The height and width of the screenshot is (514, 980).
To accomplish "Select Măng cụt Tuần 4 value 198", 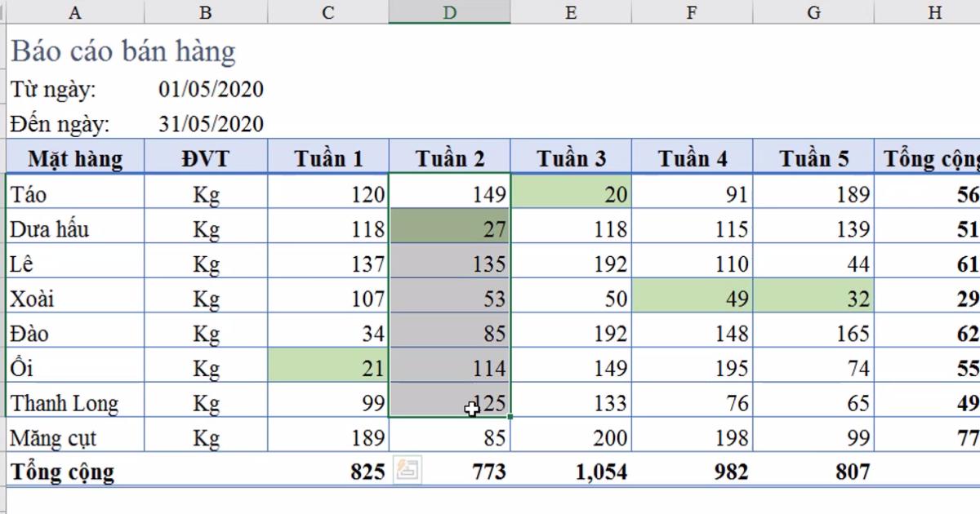I will (x=693, y=436).
